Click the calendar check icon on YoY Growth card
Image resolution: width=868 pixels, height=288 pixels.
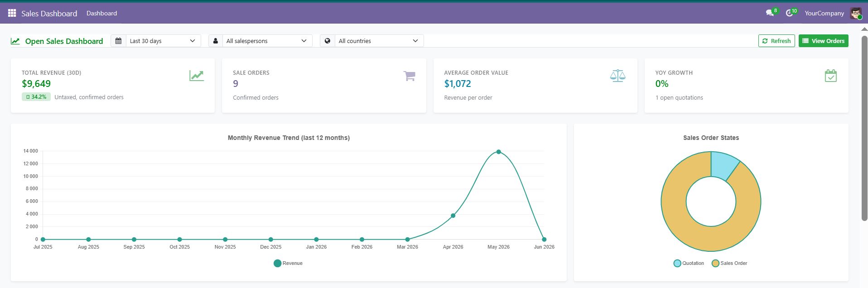tap(830, 76)
